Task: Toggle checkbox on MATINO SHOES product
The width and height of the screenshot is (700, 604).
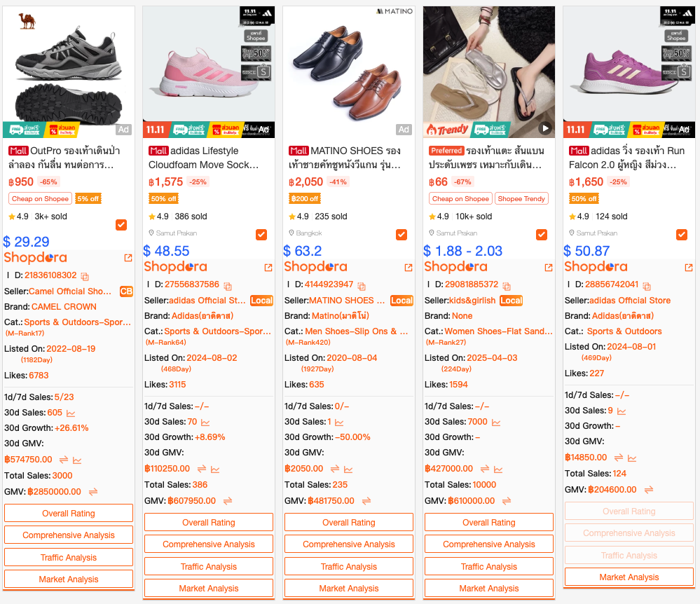Action: coord(402,234)
